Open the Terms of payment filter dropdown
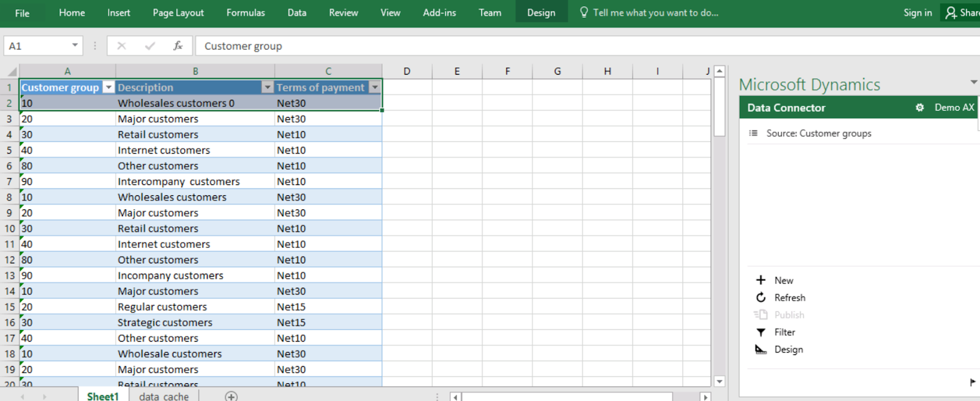The width and height of the screenshot is (980, 401). coord(375,88)
